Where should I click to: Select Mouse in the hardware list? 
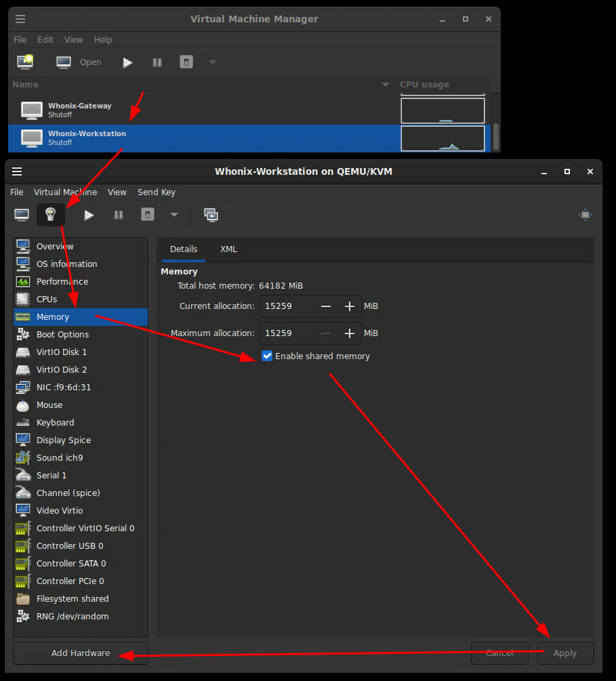81,405
